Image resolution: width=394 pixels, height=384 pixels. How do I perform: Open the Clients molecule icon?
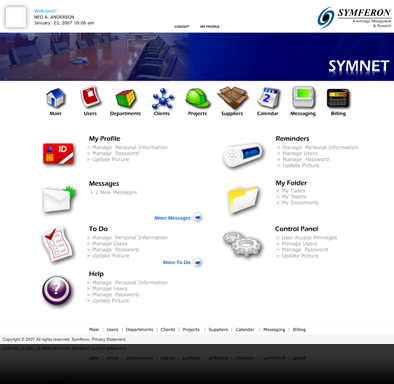pyautogui.click(x=162, y=98)
